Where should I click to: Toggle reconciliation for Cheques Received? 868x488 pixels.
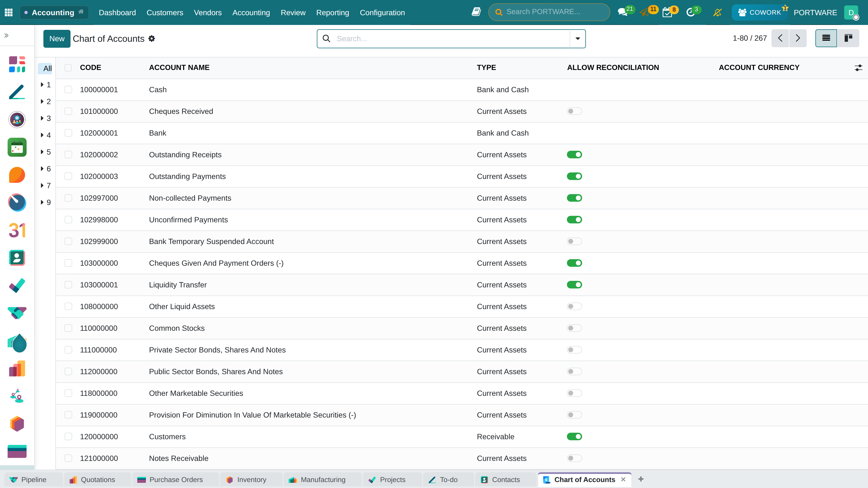pyautogui.click(x=574, y=111)
